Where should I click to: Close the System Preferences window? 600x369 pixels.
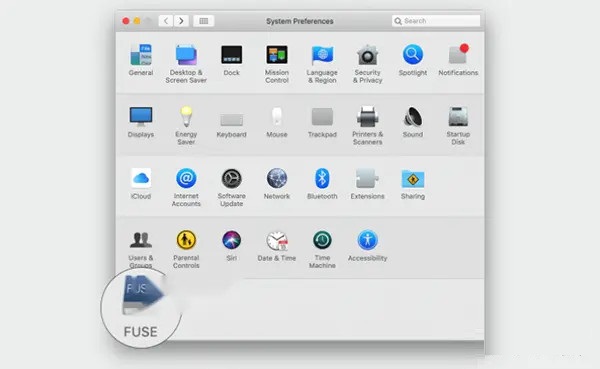(x=126, y=21)
